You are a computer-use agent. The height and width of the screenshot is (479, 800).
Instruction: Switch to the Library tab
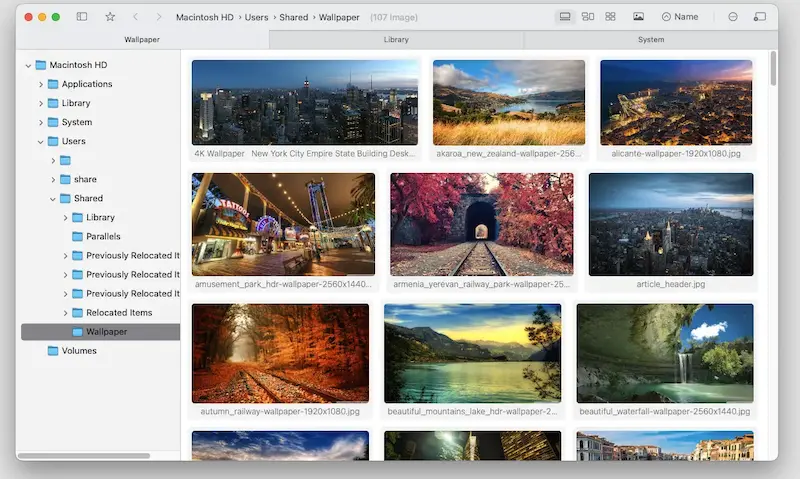tap(396, 39)
